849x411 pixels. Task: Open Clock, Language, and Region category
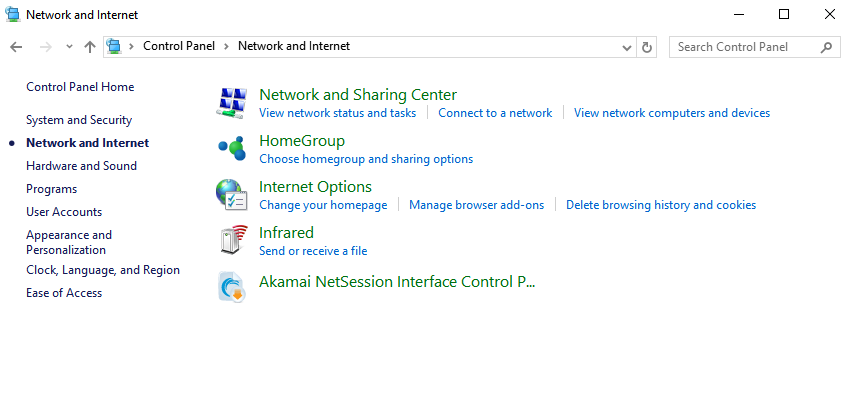[x=103, y=270]
